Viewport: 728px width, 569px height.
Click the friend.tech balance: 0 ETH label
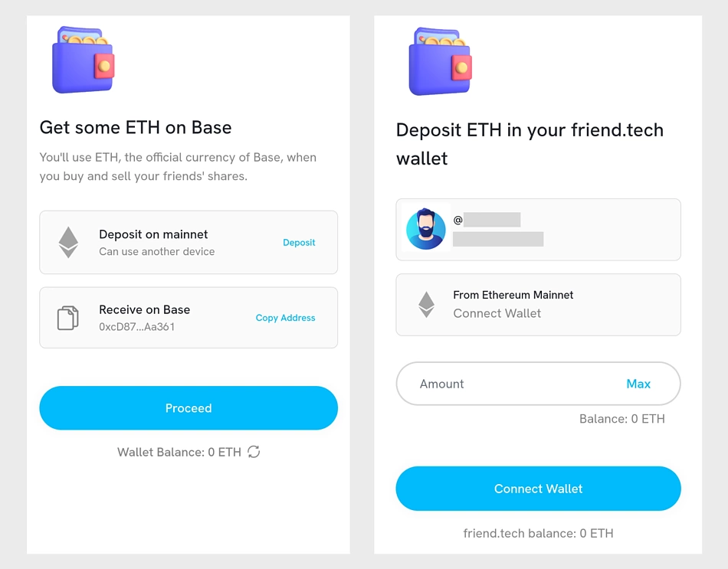click(x=538, y=533)
